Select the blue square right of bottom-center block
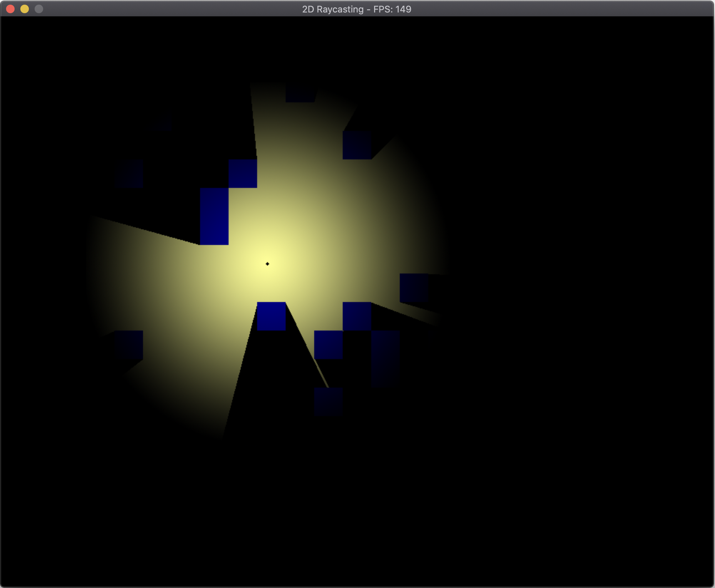Image resolution: width=715 pixels, height=588 pixels. pyautogui.click(x=357, y=316)
